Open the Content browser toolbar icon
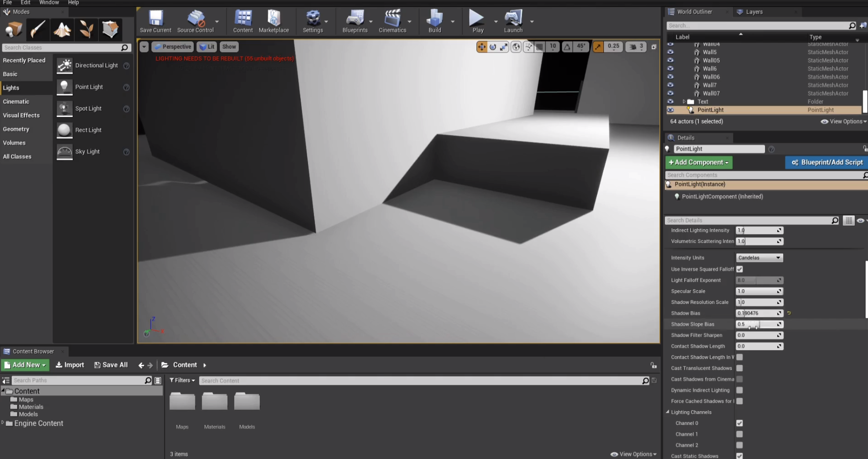868x459 pixels. tap(243, 18)
